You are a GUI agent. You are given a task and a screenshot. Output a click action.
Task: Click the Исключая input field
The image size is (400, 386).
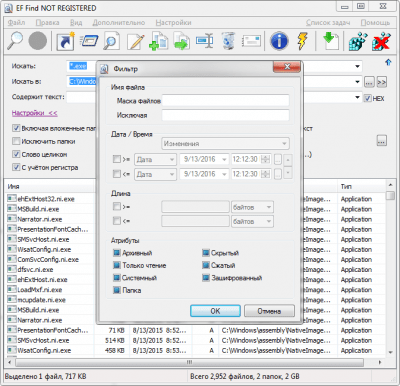[x=225, y=115]
